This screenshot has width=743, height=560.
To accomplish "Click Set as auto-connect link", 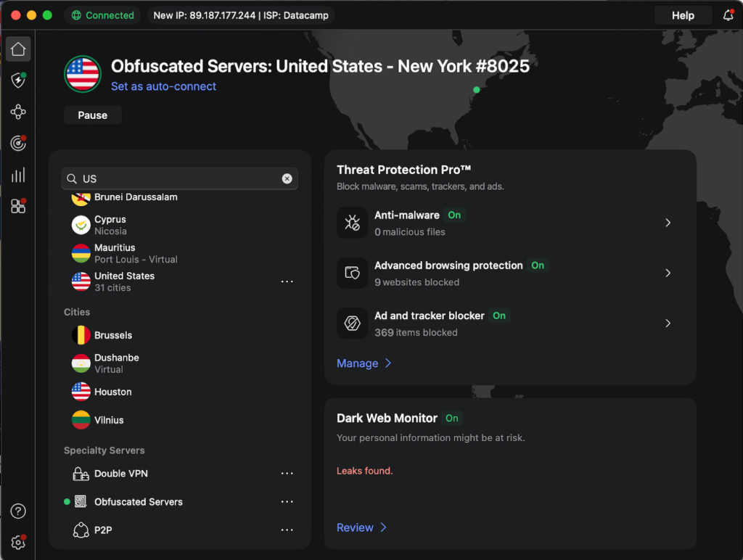I will click(163, 86).
